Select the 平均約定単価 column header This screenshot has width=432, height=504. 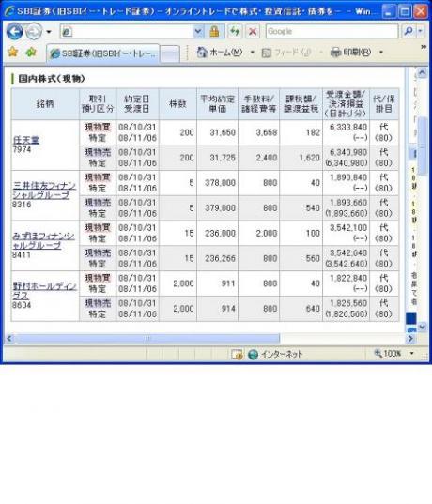tap(218, 104)
